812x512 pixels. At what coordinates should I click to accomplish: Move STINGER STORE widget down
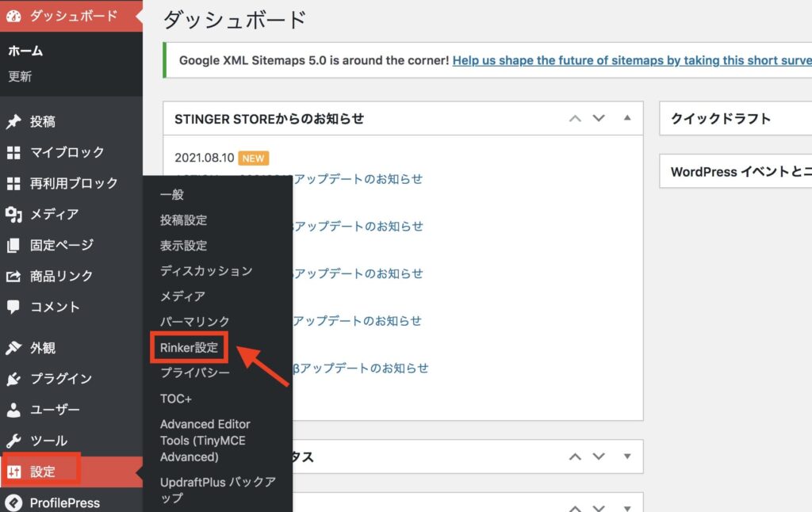tap(599, 119)
